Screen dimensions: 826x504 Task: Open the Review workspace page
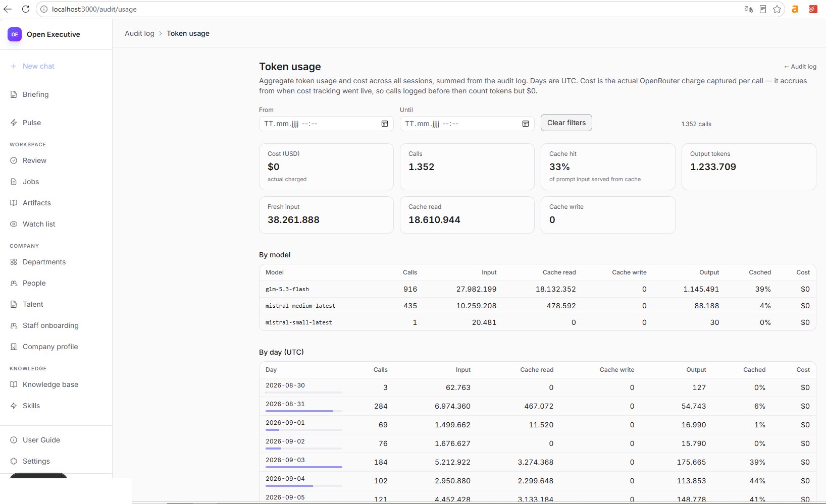34,160
